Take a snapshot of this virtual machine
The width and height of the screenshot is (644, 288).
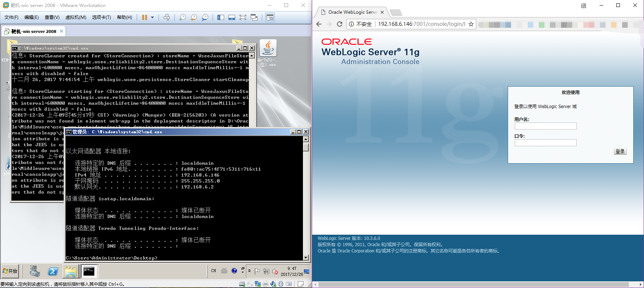[x=183, y=17]
